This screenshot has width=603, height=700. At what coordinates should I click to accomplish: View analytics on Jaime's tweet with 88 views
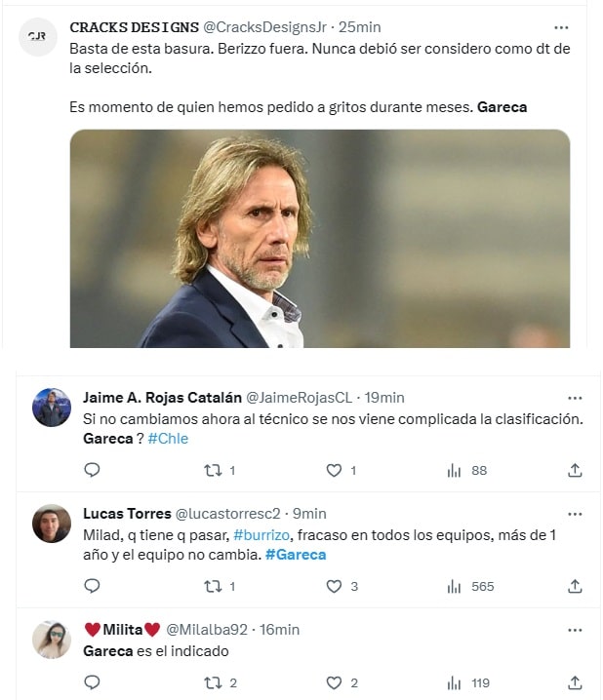[x=455, y=470]
